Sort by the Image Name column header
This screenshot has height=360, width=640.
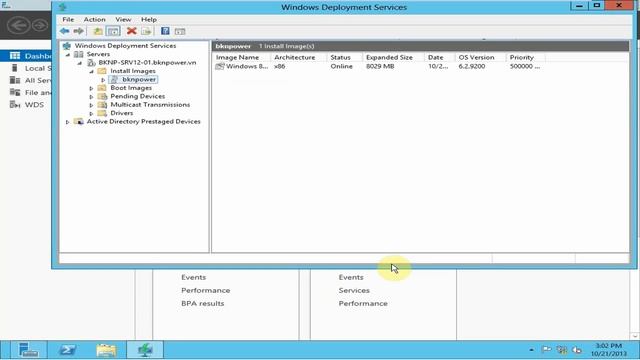[x=241, y=57]
